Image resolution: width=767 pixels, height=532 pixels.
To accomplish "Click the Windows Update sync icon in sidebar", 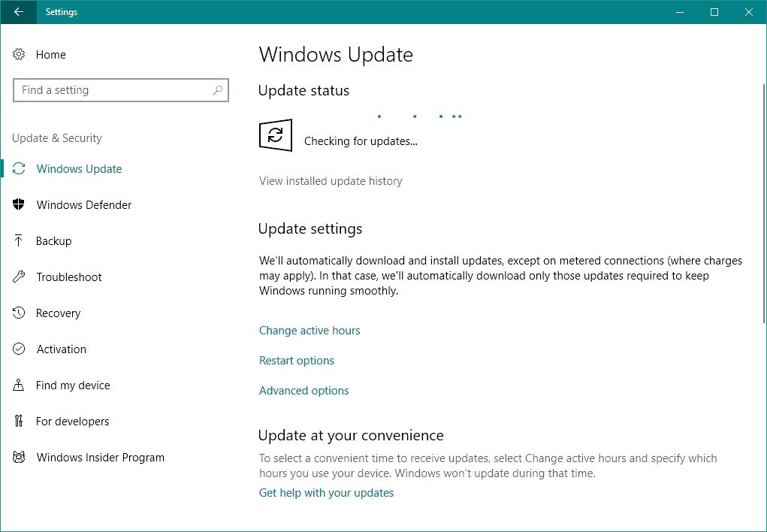I will click(x=19, y=169).
